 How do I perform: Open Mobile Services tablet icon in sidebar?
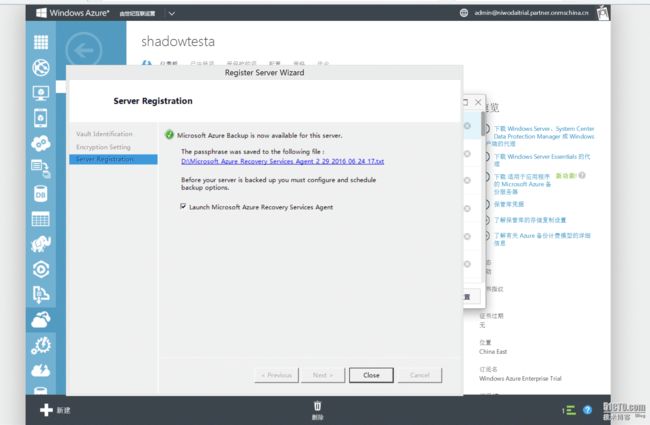pyautogui.click(x=41, y=118)
